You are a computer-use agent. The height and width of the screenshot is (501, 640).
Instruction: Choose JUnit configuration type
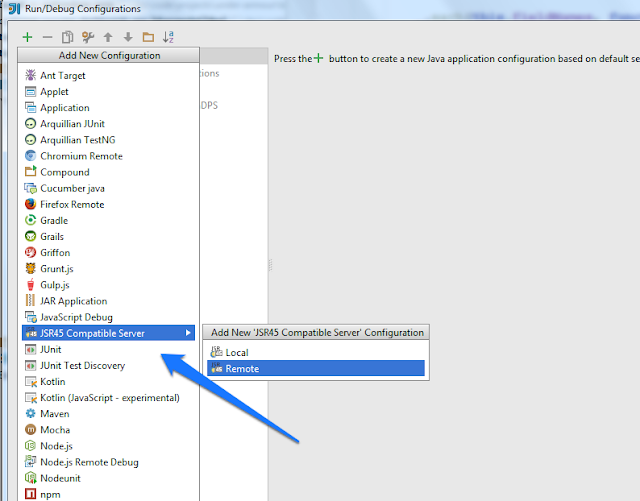(108, 350)
